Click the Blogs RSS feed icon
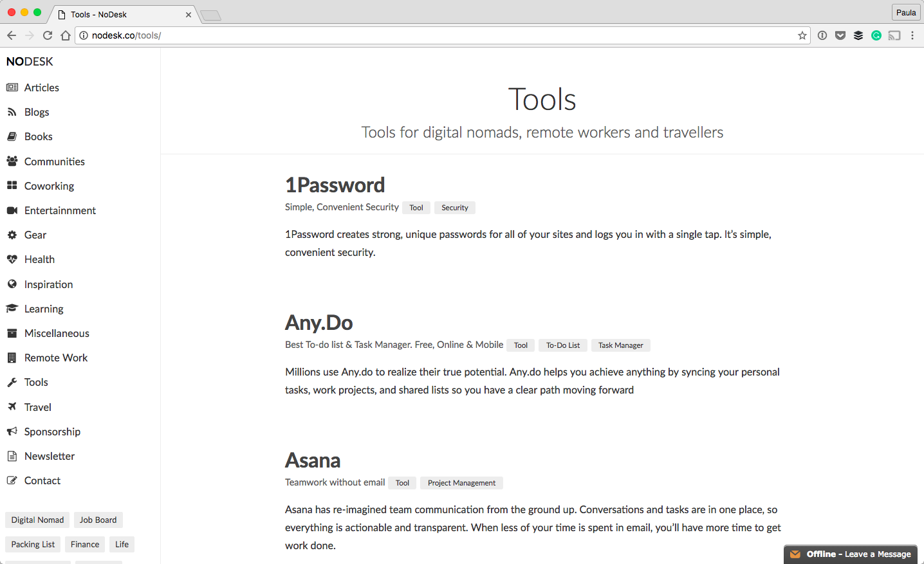Screen dimensions: 924x564 (12, 112)
